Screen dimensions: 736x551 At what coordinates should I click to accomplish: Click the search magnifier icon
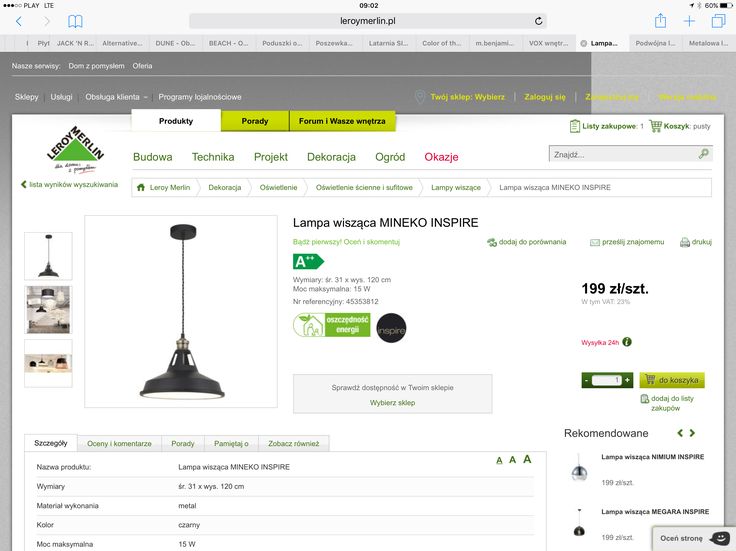(703, 153)
